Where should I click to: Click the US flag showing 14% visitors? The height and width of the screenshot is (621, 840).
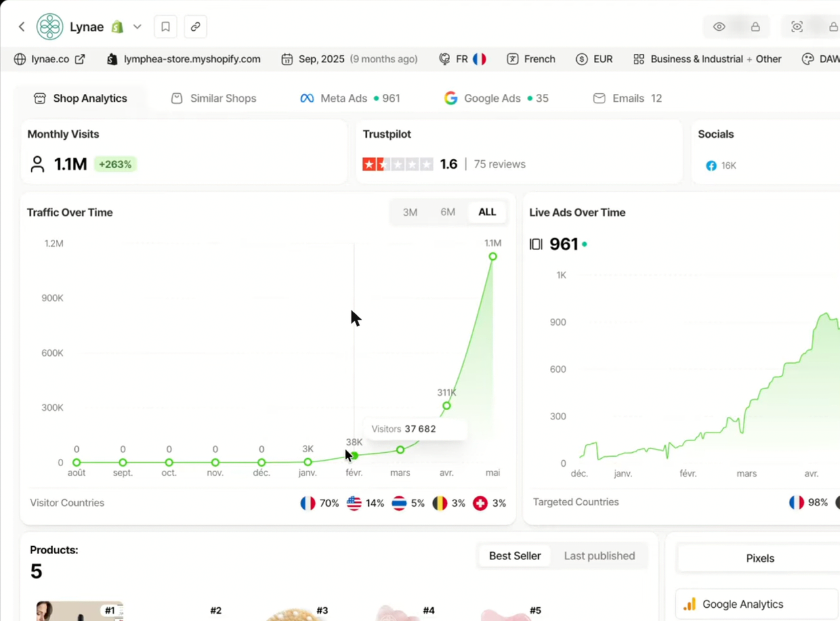[354, 503]
